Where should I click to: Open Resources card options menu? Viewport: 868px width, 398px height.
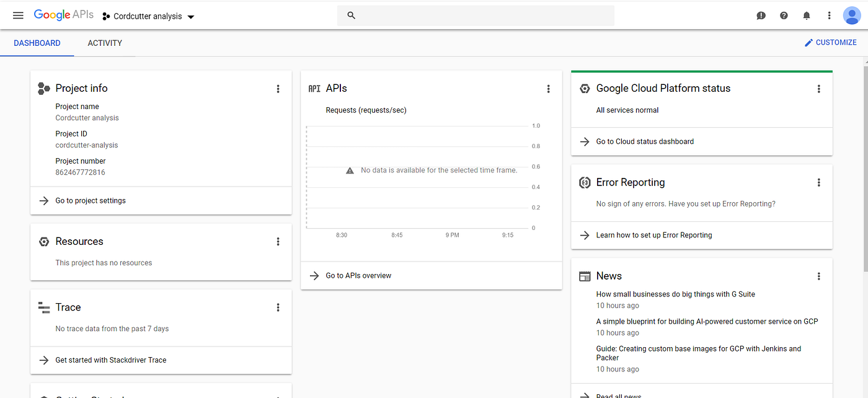(278, 242)
